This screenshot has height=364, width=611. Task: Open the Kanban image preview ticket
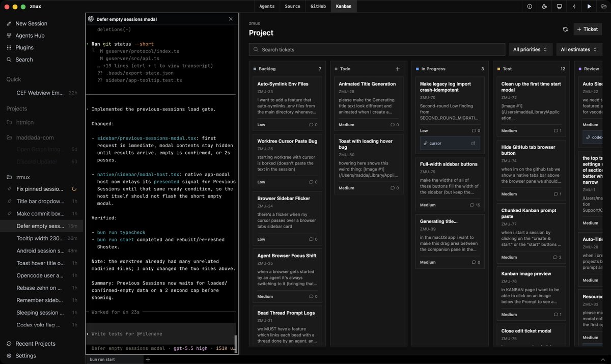pos(531,294)
